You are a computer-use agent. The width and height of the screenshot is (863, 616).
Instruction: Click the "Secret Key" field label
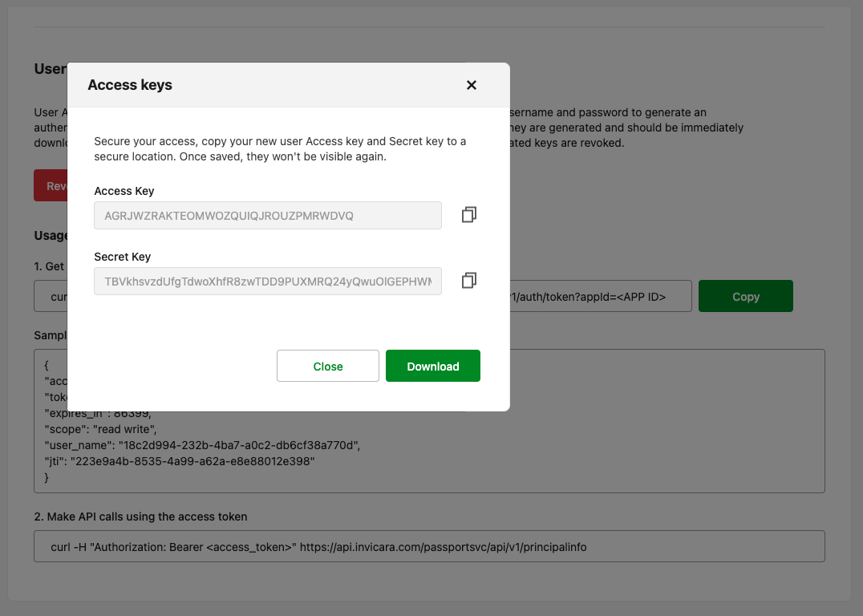click(x=123, y=257)
